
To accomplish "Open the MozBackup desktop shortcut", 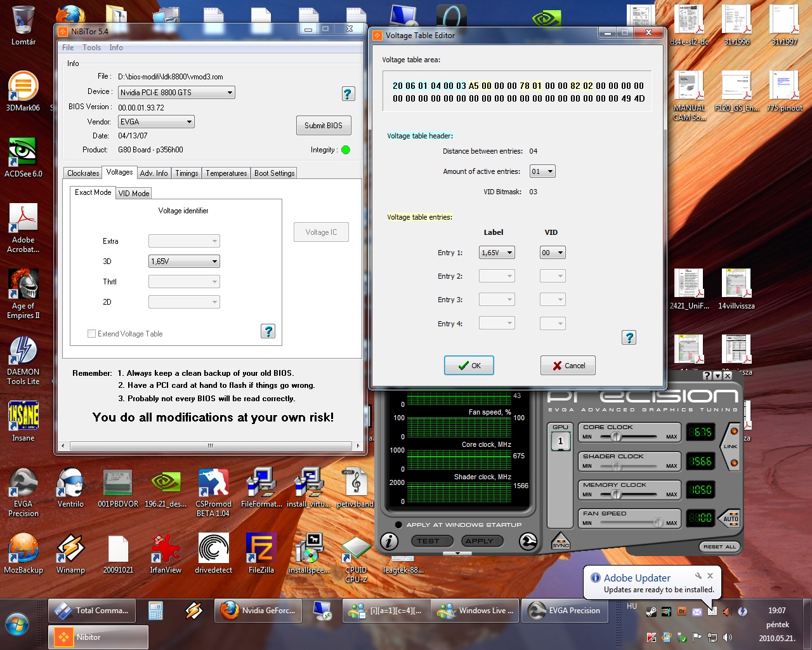I will click(x=23, y=554).
